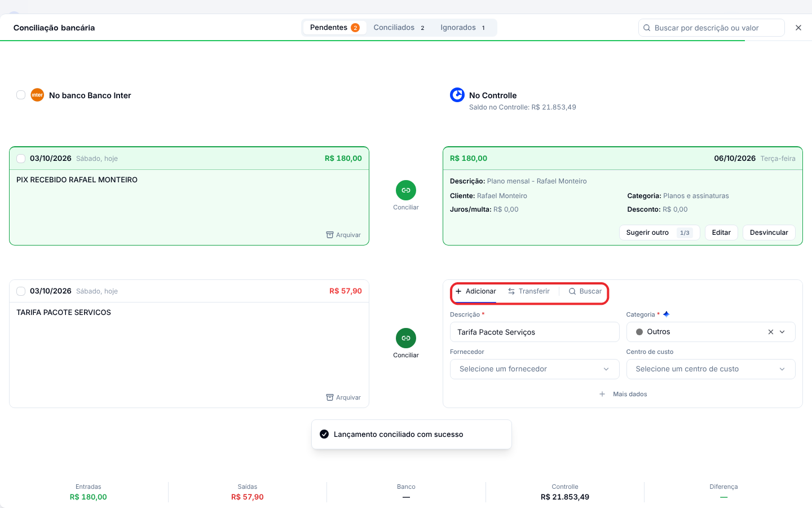Open the Fornecedor dropdown
The image size is (812, 508).
[535, 369]
